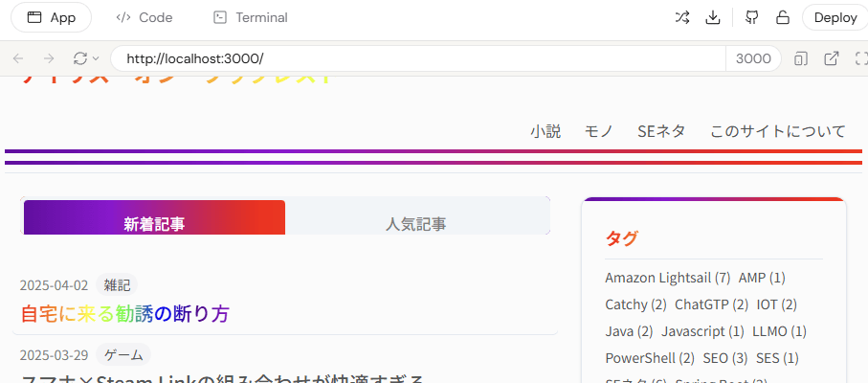Open the GitHub icon
The image size is (868, 383).
click(x=752, y=17)
